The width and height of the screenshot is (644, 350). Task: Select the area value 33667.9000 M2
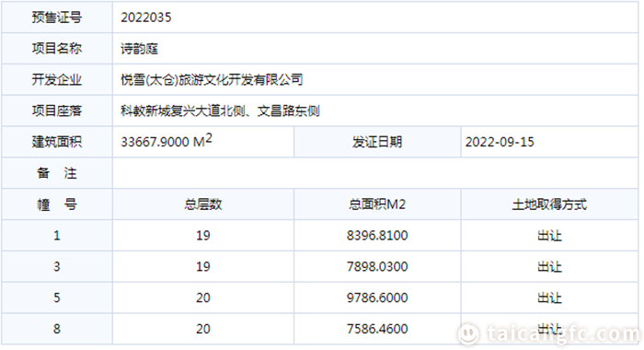point(167,141)
